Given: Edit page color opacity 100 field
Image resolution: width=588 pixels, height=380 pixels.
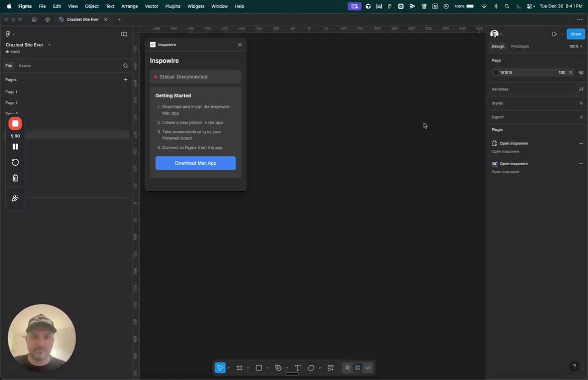Looking at the screenshot, I should point(562,72).
